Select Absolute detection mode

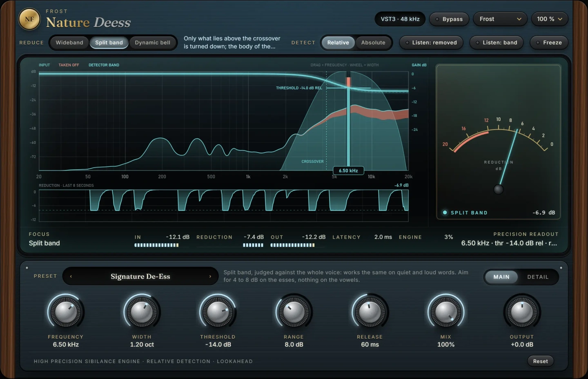(373, 43)
